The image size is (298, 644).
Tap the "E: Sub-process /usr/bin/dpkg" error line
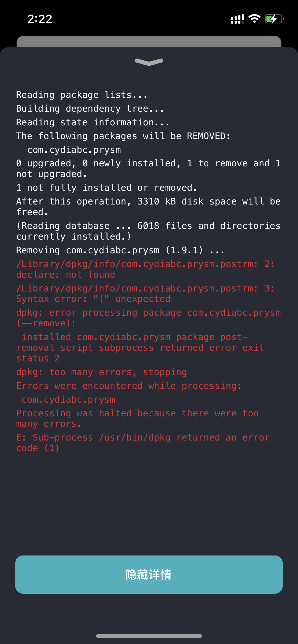click(143, 437)
